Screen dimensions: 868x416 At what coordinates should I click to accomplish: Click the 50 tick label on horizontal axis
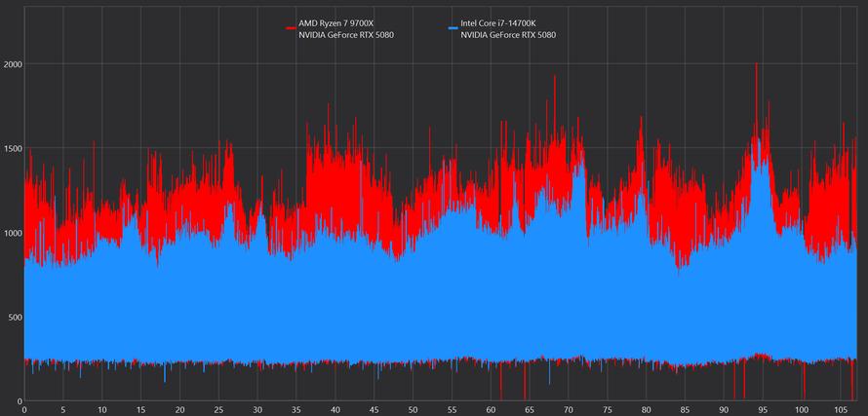point(413,410)
